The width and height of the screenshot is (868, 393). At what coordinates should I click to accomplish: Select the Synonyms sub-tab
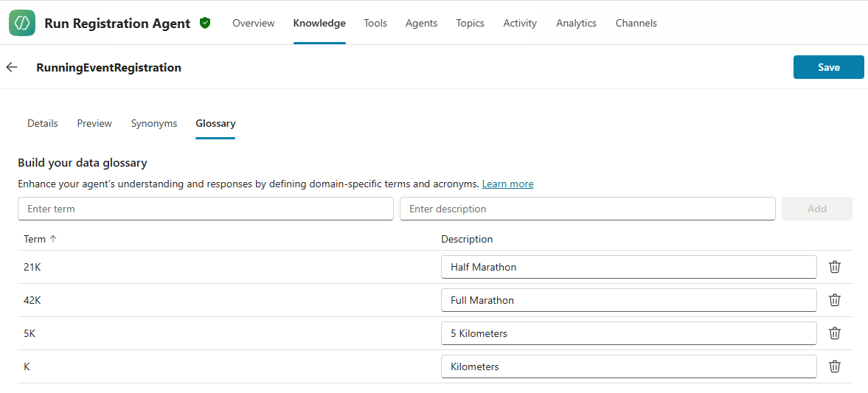[154, 123]
